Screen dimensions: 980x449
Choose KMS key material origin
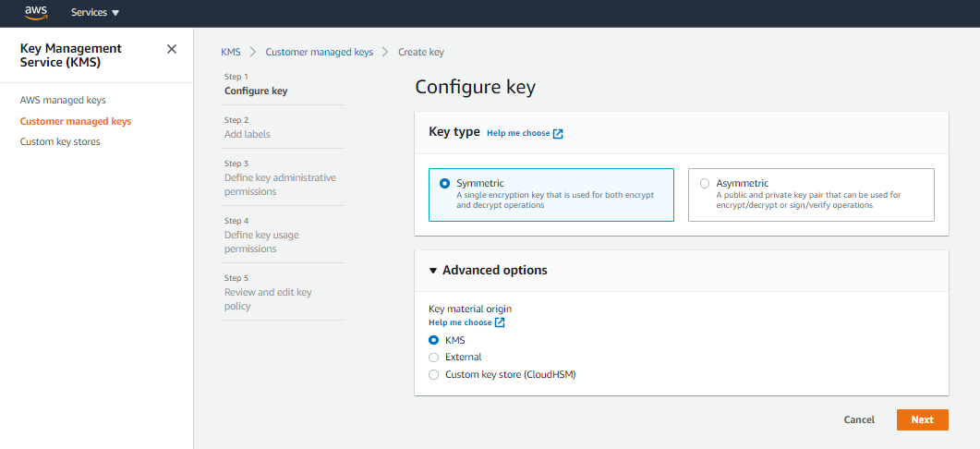click(x=434, y=341)
